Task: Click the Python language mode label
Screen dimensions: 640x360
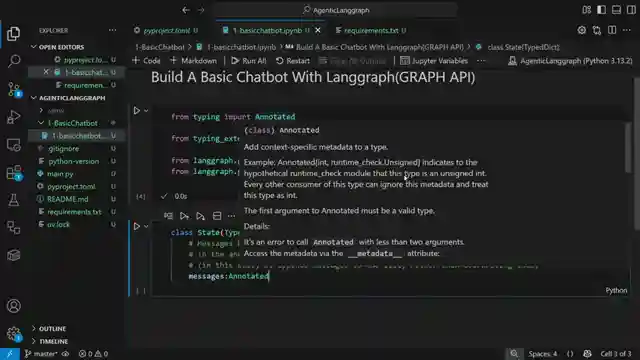Action: coord(616,290)
